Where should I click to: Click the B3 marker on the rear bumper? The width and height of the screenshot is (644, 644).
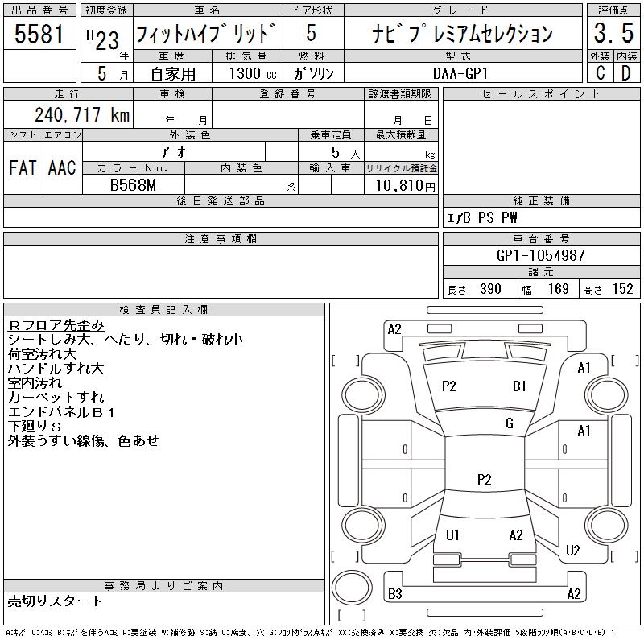395,594
